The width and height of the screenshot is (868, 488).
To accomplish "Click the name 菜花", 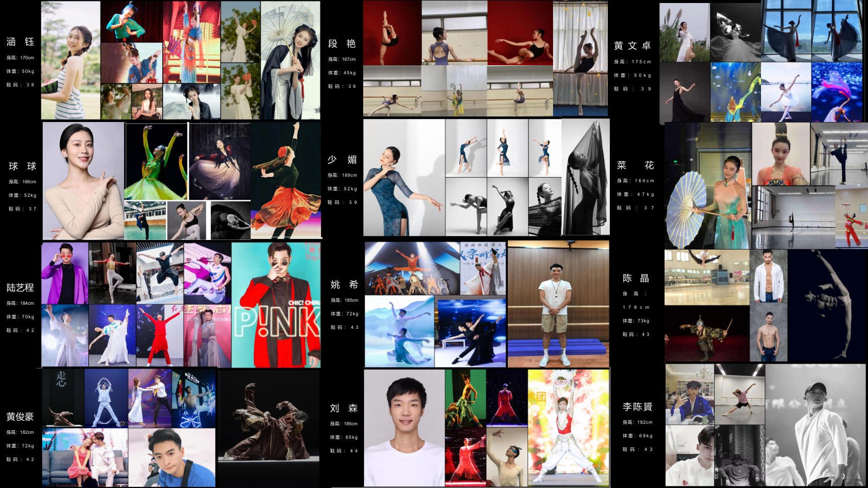I will 635,165.
